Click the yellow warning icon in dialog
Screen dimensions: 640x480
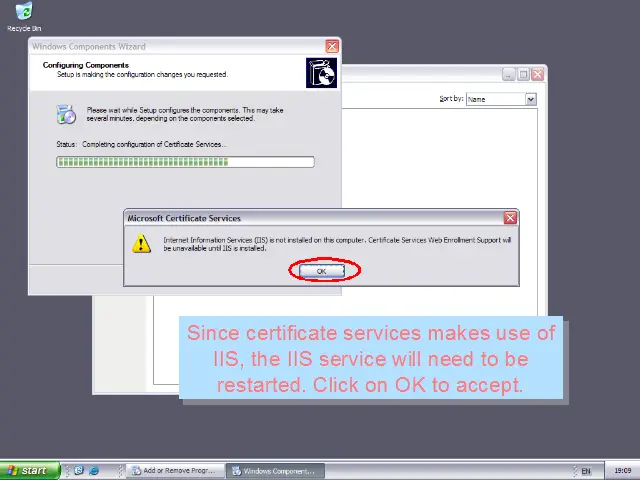(142, 244)
